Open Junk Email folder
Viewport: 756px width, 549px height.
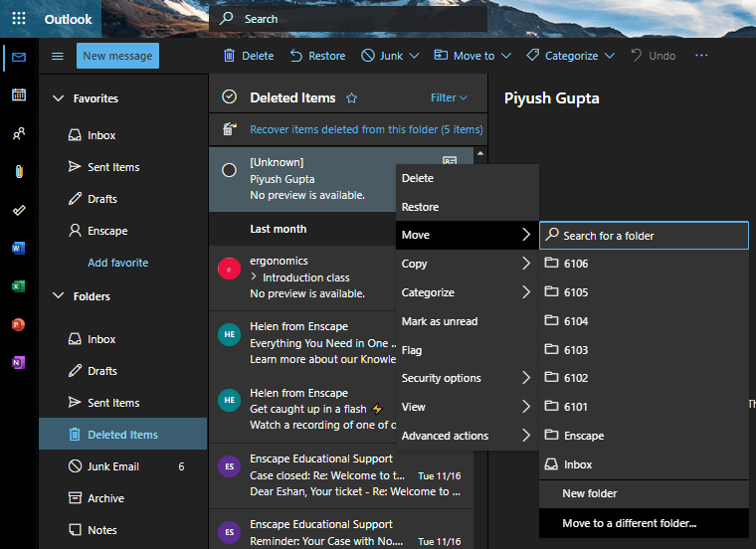(x=123, y=466)
